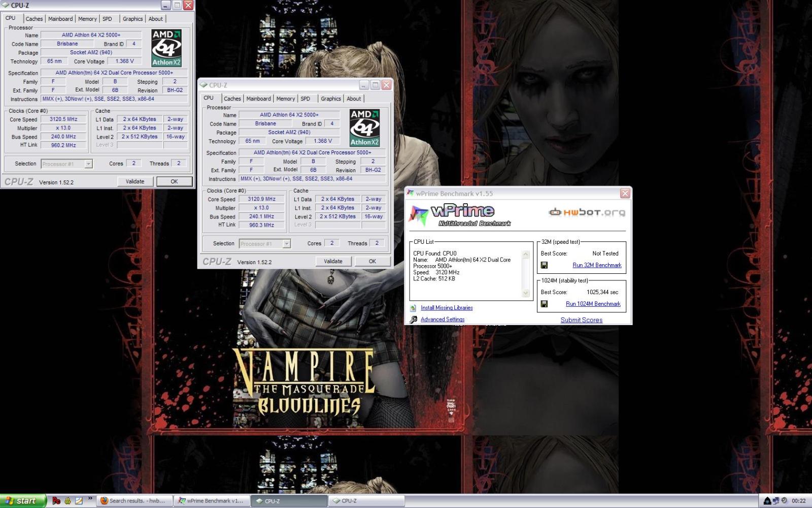
Task: Close the CPU-Z window showing 3120.5 MHz
Action: (x=188, y=5)
